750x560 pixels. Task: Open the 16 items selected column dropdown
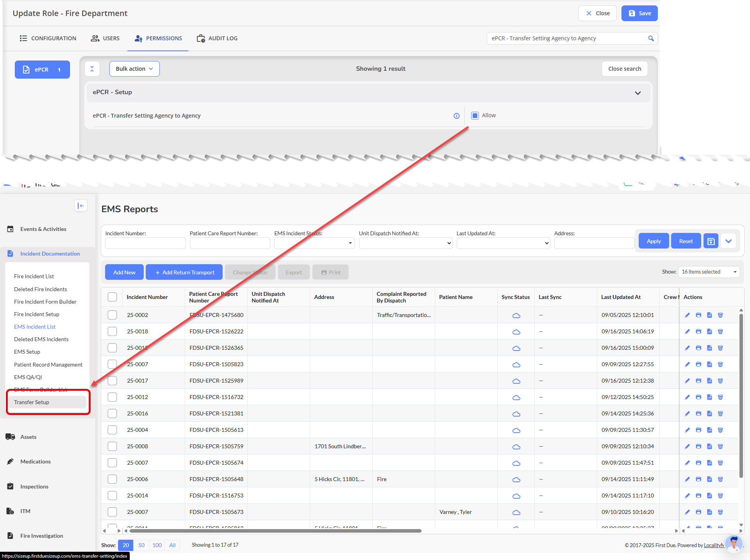(709, 272)
